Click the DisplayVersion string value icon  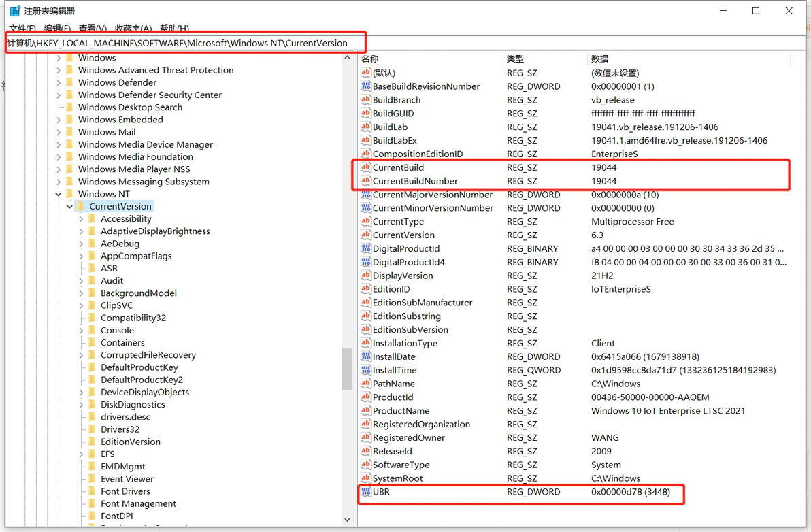click(366, 276)
